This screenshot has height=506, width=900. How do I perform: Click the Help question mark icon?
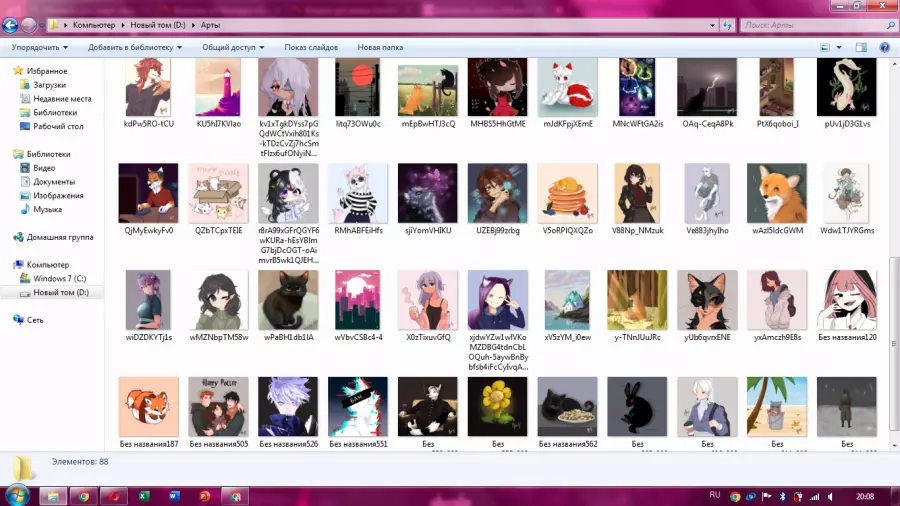pos(884,47)
